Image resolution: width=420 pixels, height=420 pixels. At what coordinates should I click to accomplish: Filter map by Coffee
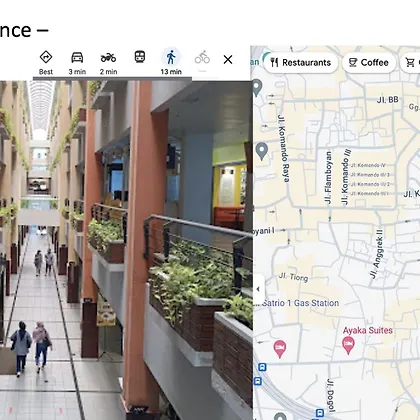click(369, 62)
